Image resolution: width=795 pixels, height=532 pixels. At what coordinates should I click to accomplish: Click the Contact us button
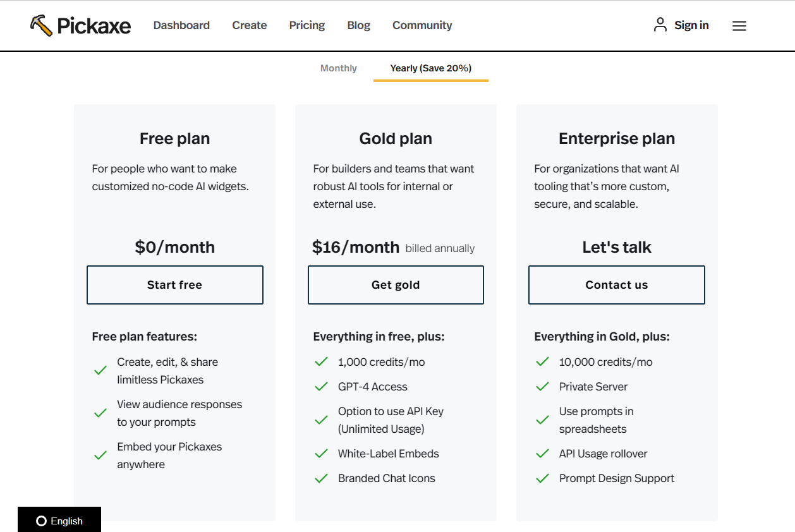point(617,285)
